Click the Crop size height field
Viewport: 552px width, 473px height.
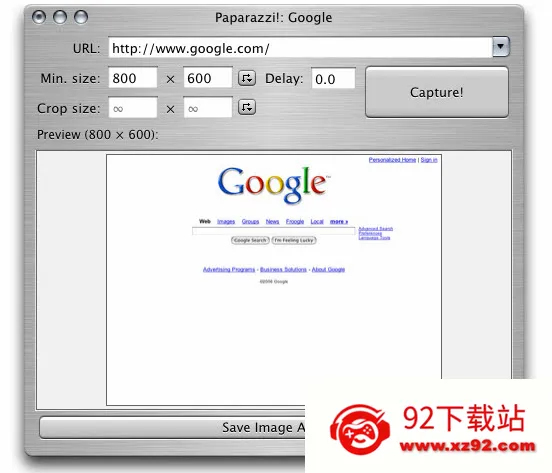point(208,108)
